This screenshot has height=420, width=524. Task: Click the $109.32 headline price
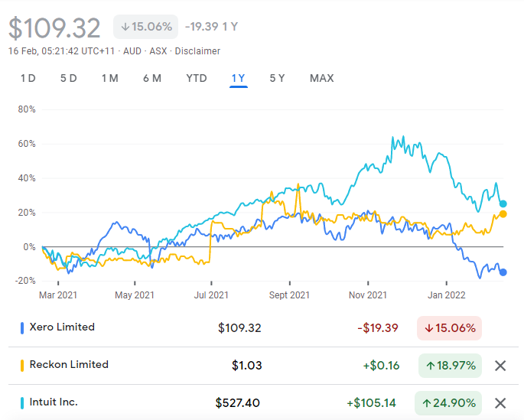point(54,28)
